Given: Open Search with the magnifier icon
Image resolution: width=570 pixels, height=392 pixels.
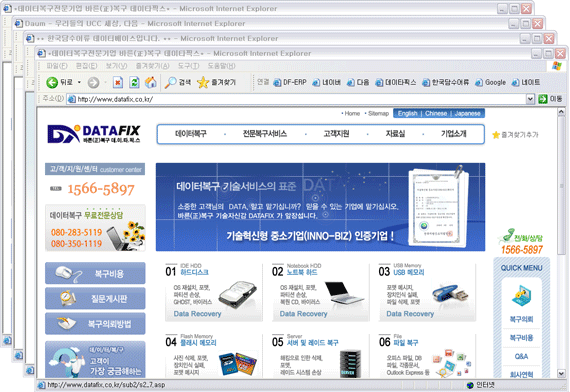Looking at the screenshot, I should (x=170, y=83).
